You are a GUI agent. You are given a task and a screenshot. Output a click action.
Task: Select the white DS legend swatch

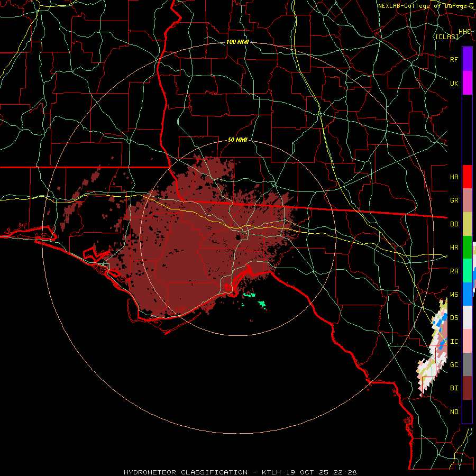[x=467, y=317]
